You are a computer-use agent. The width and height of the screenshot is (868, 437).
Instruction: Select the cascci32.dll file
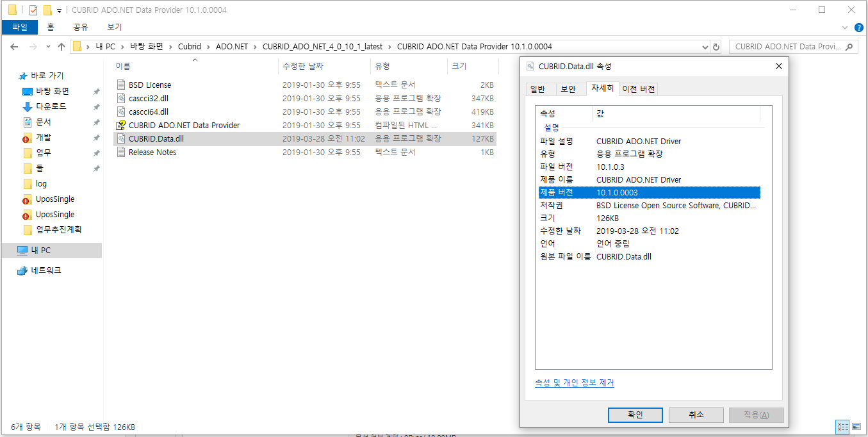pos(148,99)
